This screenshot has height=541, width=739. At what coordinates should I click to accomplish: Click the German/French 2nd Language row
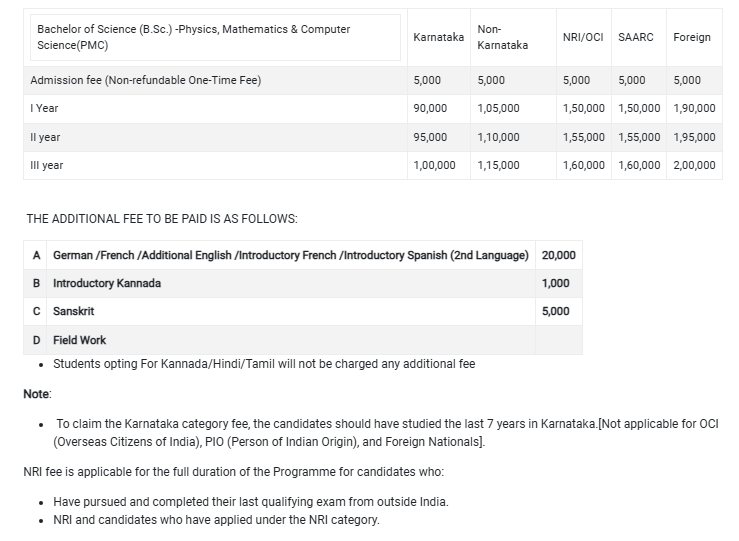coord(290,255)
